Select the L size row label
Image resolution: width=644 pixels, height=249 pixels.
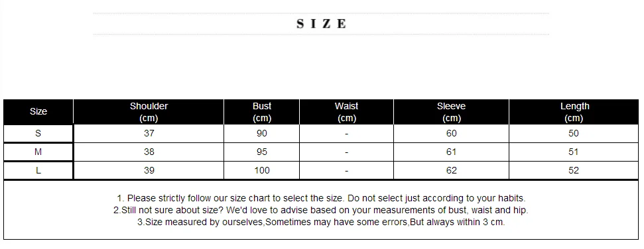tap(38, 170)
